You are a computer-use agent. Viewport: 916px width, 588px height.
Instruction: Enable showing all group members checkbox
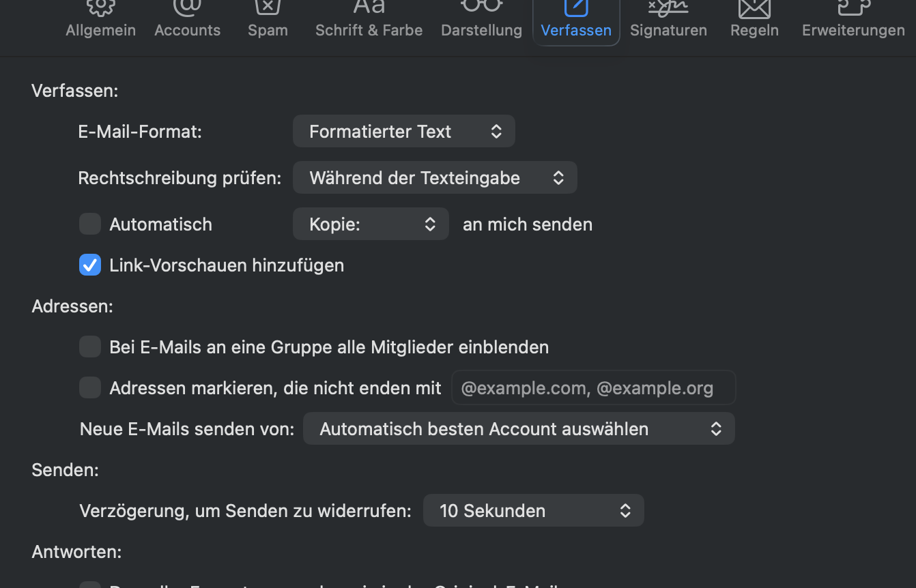[90, 347]
